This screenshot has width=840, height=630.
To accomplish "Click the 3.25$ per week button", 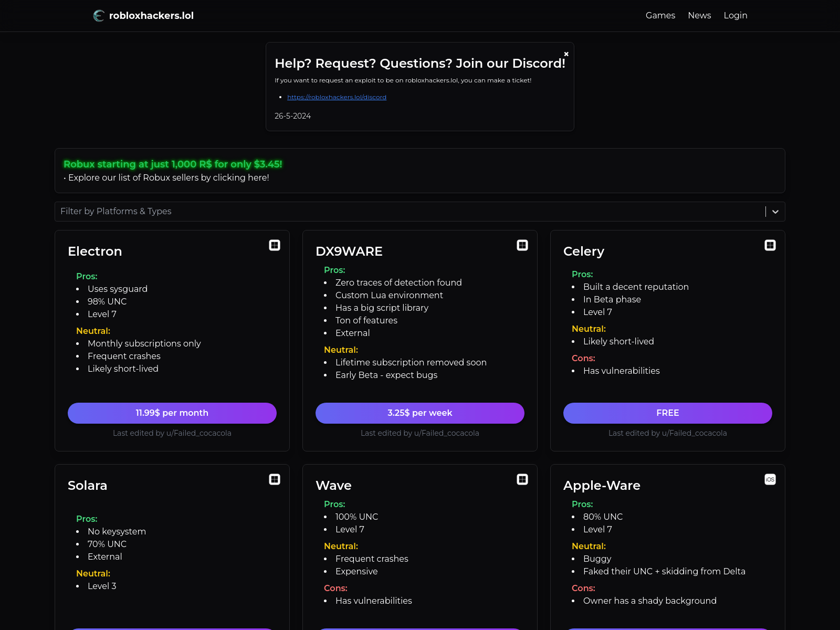I will tap(420, 413).
